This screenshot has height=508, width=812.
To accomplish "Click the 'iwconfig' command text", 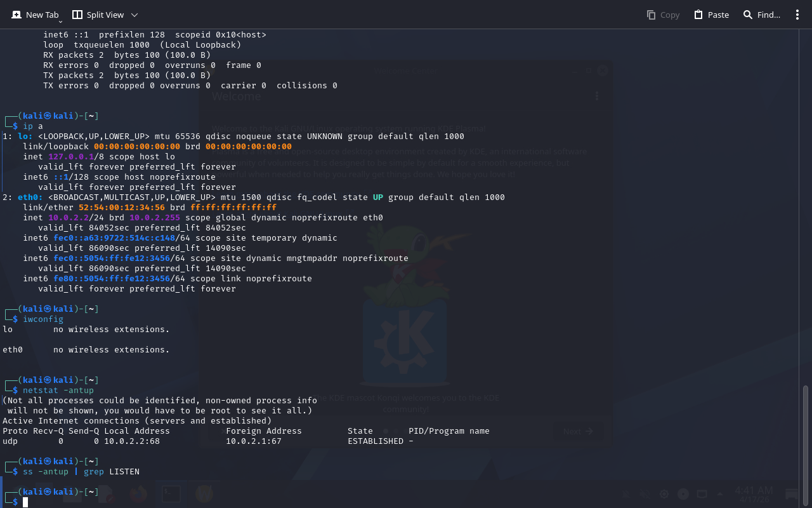I will tap(43, 319).
